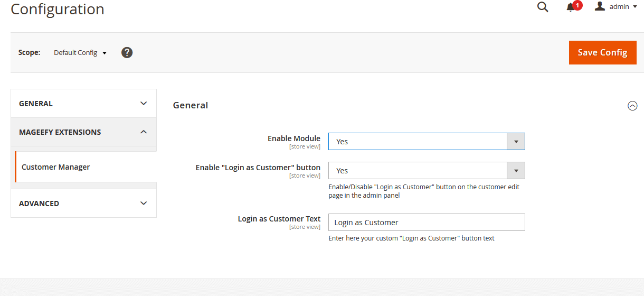Collapse the MAGEEFY EXTENSIONS tab
The width and height of the screenshot is (644, 296).
pos(60,132)
